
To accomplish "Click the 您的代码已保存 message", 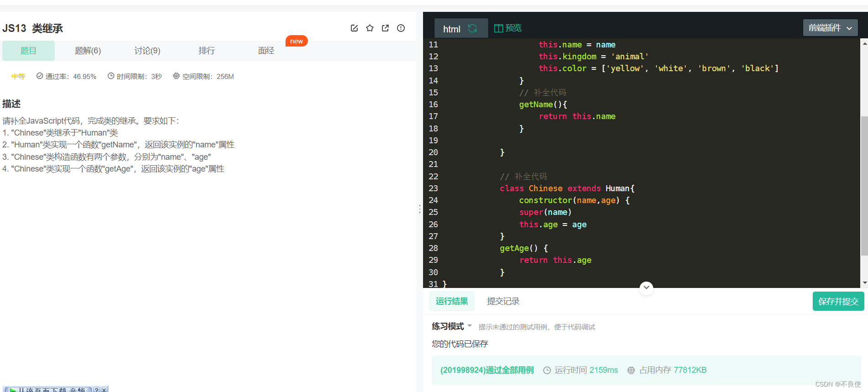I will [460, 344].
